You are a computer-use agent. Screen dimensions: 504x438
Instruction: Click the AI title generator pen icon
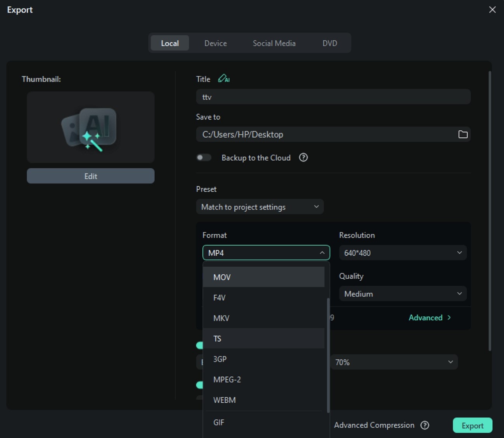pyautogui.click(x=224, y=79)
